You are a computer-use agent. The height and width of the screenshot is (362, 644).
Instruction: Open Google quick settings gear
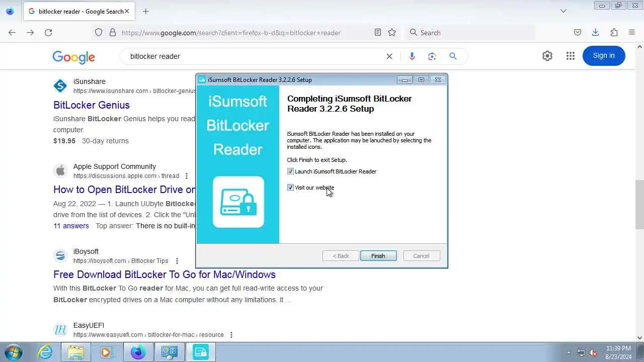(547, 56)
